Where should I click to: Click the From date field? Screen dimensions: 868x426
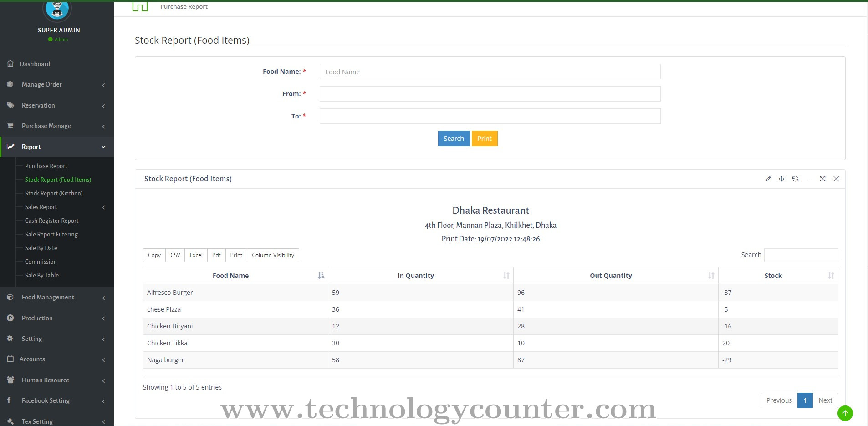pyautogui.click(x=490, y=94)
